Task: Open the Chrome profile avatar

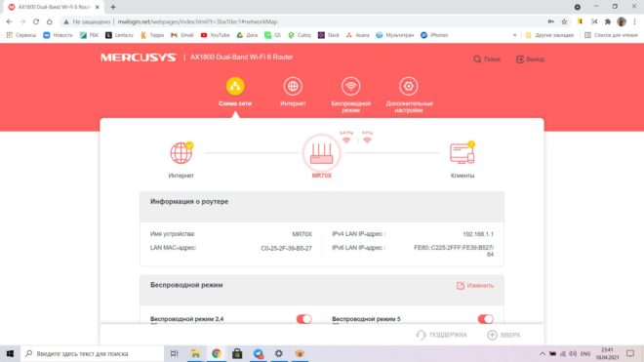Action: coord(622,21)
